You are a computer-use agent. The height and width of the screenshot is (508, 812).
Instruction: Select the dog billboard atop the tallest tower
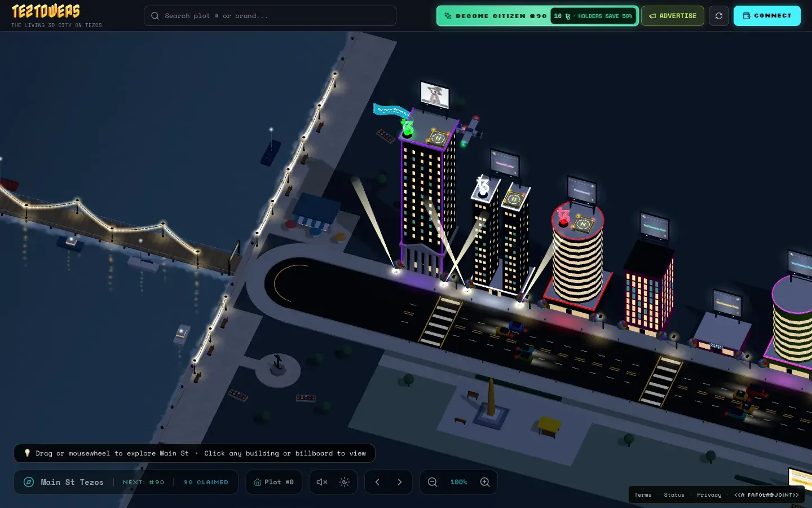tap(435, 95)
